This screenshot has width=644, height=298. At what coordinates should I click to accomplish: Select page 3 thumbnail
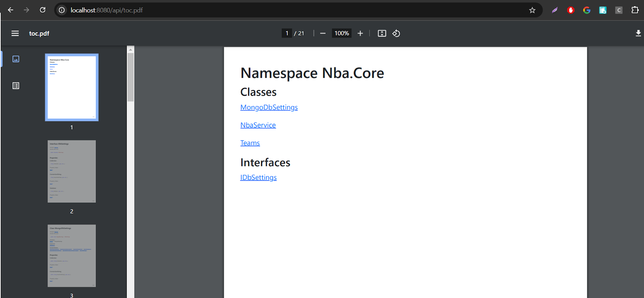72,256
